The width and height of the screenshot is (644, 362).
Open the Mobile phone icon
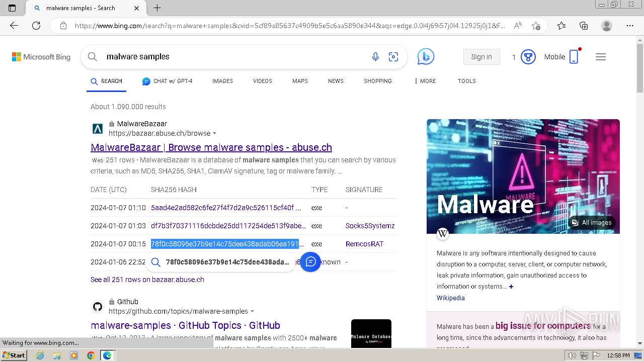(x=574, y=57)
